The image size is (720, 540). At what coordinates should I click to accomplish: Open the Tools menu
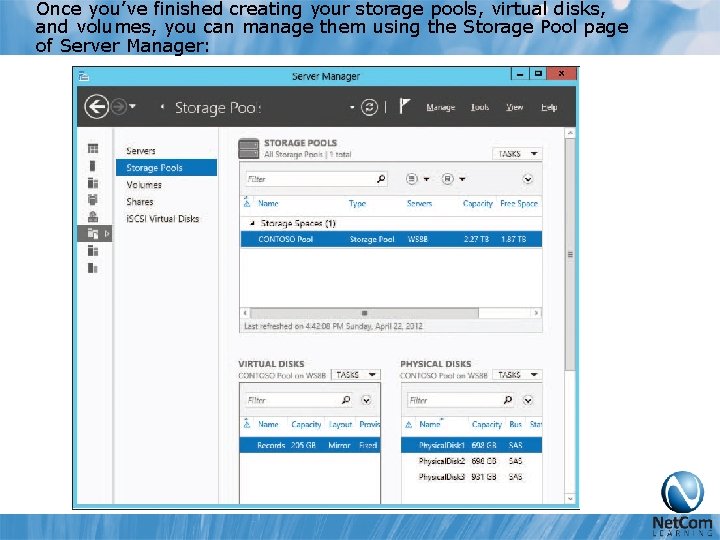(479, 107)
